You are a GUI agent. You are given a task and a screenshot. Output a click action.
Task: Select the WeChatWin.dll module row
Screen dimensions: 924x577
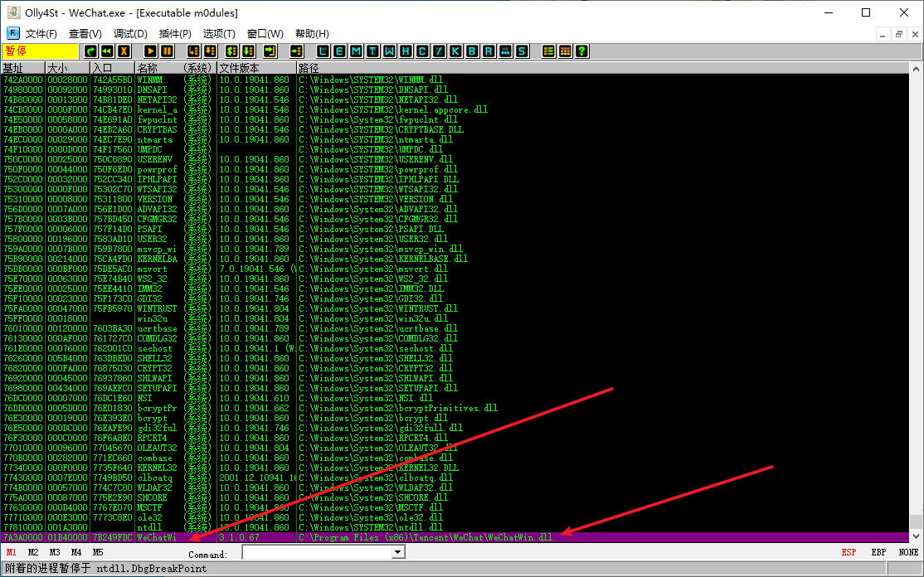(x=455, y=537)
